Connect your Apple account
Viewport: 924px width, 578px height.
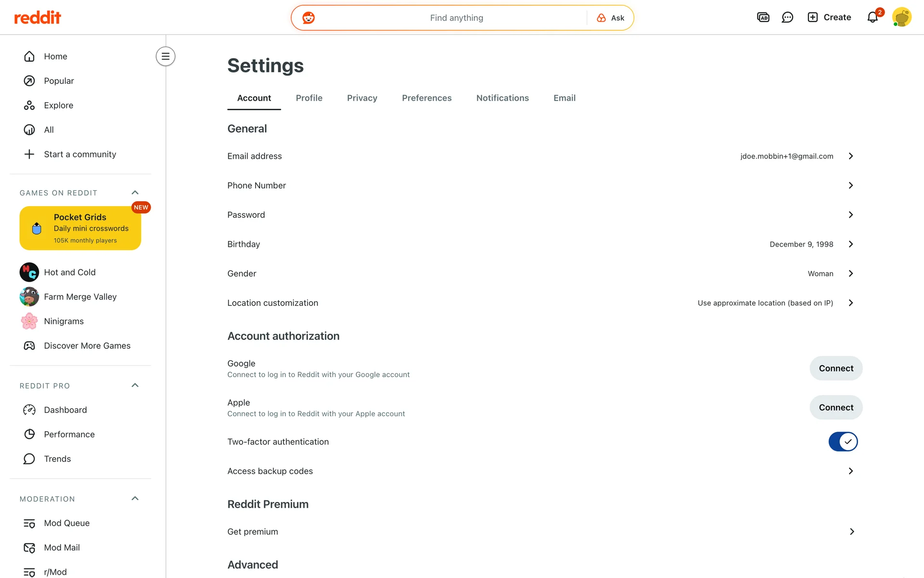pos(836,407)
